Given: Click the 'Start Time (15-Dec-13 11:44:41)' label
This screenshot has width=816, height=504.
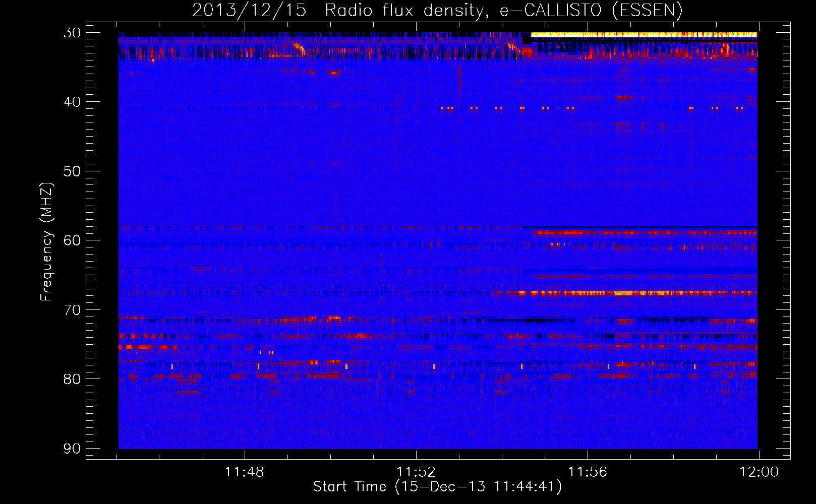Looking at the screenshot, I should (x=437, y=487).
